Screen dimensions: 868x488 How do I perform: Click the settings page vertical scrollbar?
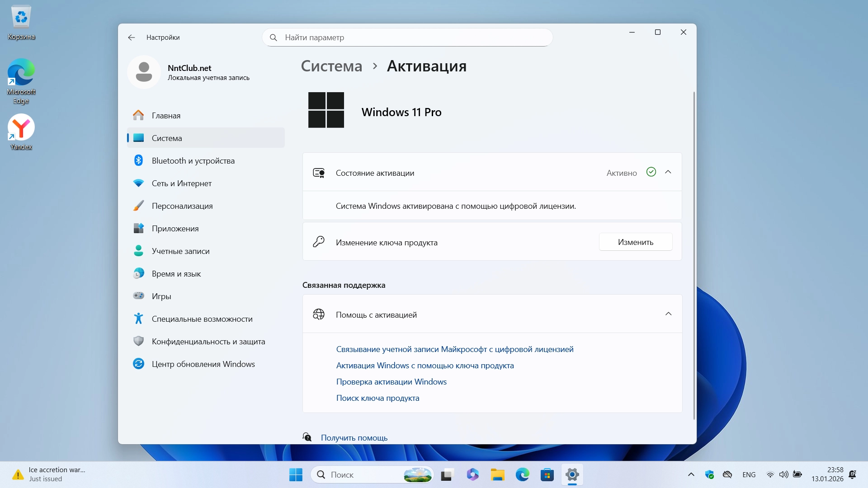pos(694,255)
